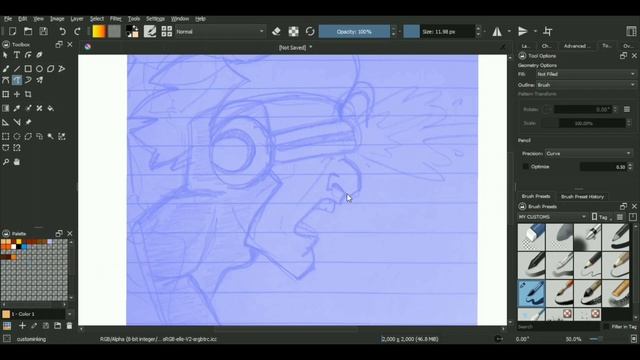This screenshot has height=360, width=640.
Task: Open the Precision Curve dropdown
Action: (589, 153)
